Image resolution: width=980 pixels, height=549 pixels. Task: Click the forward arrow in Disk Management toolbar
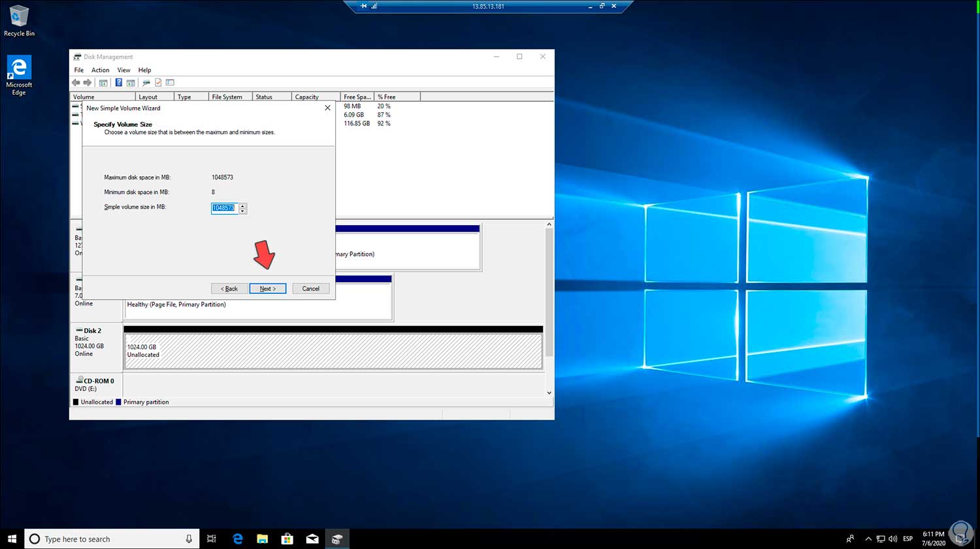88,83
